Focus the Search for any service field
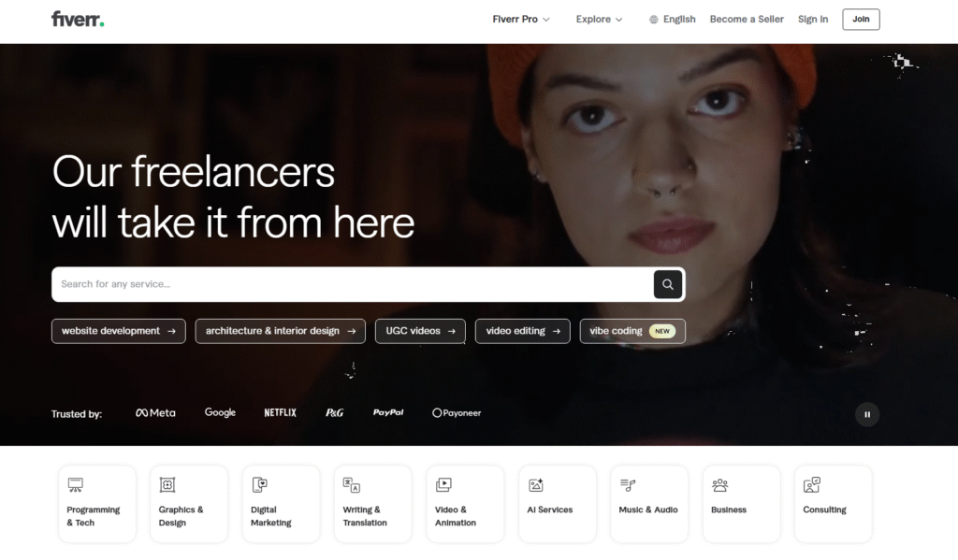The width and height of the screenshot is (958, 560). coord(353,284)
